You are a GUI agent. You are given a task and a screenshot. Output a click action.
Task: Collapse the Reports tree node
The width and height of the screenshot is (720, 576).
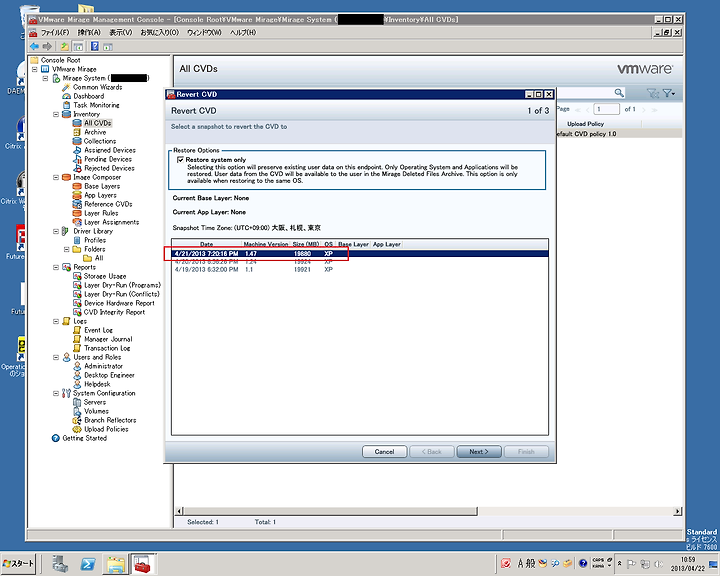coord(56,267)
